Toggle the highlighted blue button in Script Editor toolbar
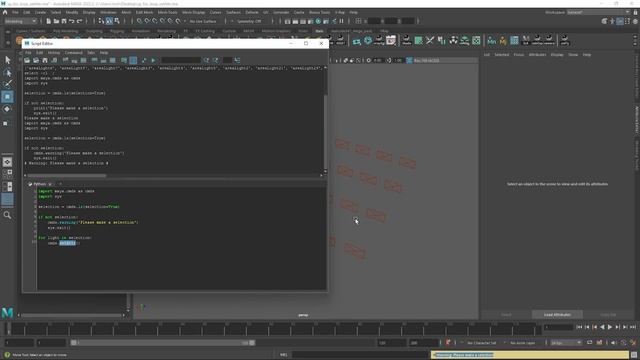This screenshot has width=640, height=360. (x=133, y=60)
